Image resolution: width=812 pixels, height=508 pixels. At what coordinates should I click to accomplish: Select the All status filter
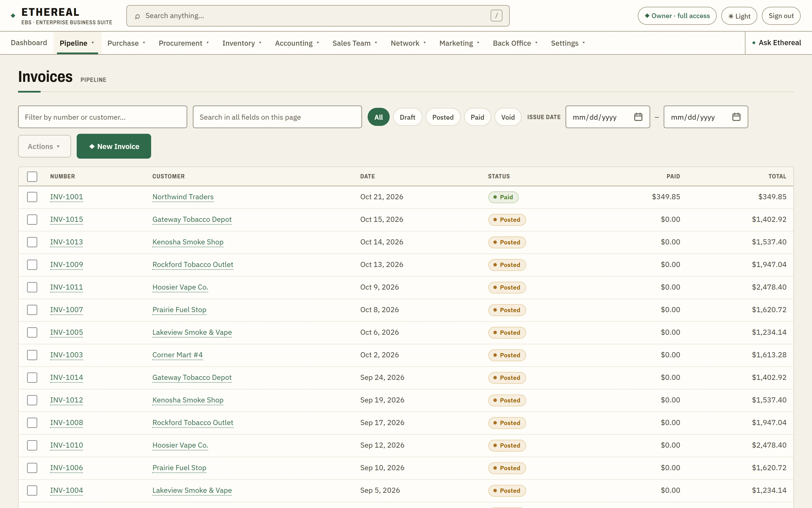tap(378, 117)
